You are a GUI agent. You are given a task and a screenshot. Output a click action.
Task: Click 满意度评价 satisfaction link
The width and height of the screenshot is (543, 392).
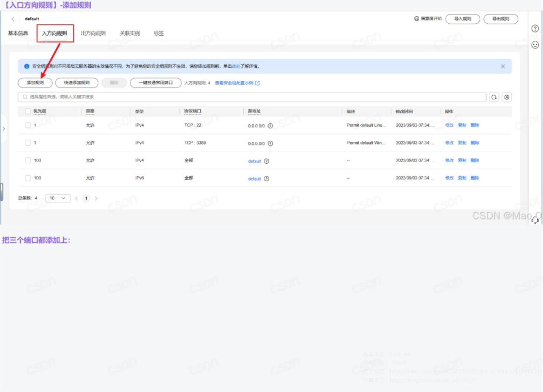click(431, 19)
